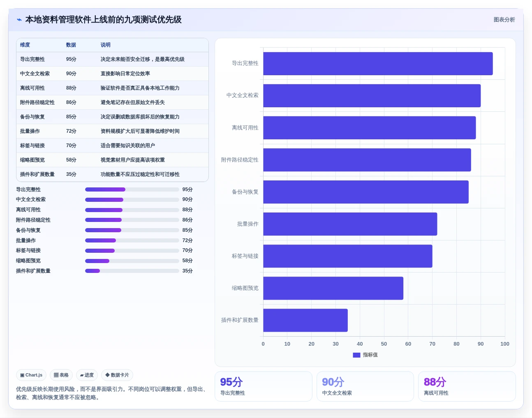
Task: Click description 直接影响日常定位效率
Action: coord(125,74)
